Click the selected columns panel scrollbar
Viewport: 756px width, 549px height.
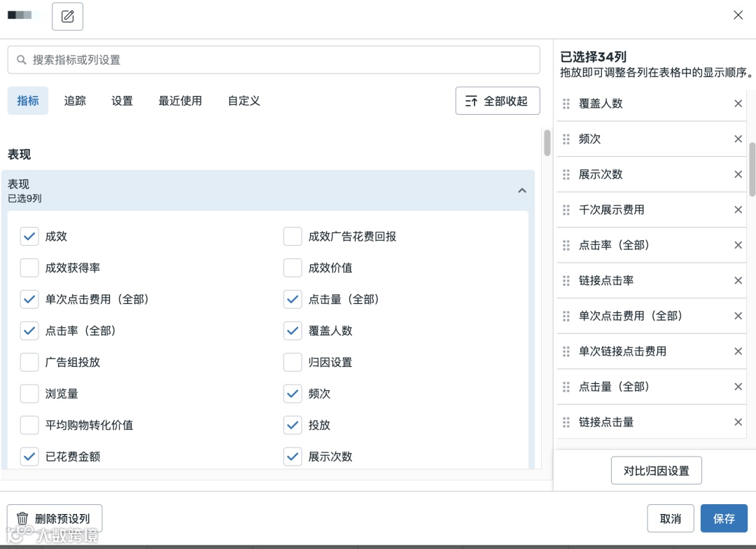752,169
